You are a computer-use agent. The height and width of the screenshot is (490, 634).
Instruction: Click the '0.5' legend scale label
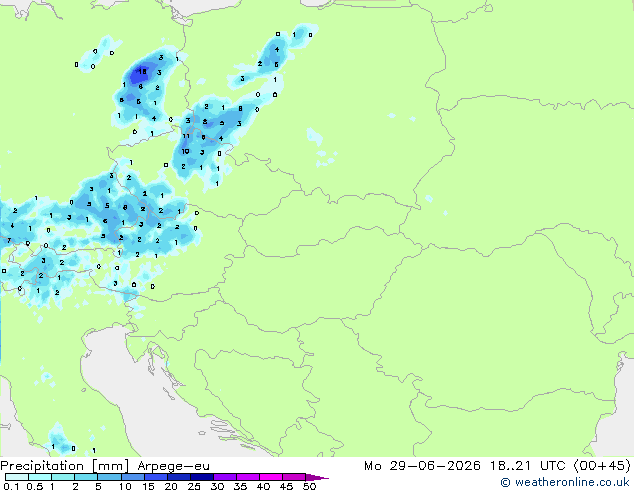(x=35, y=486)
